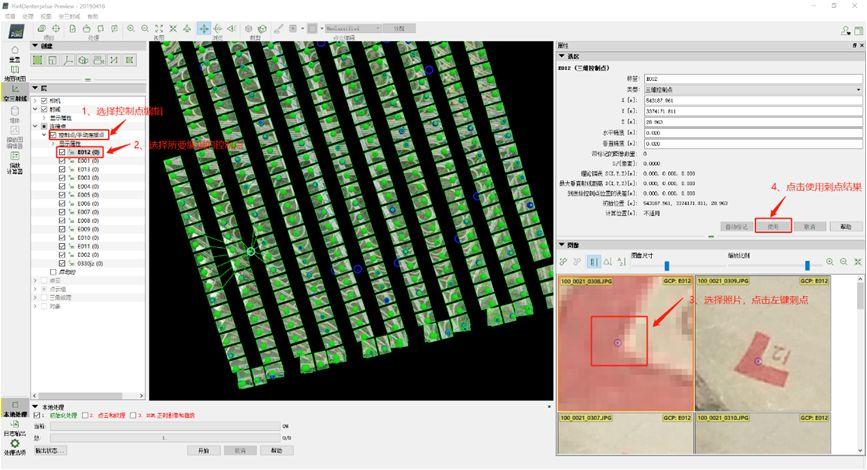Click the zoom out magnifier in top toolbar

point(145,29)
